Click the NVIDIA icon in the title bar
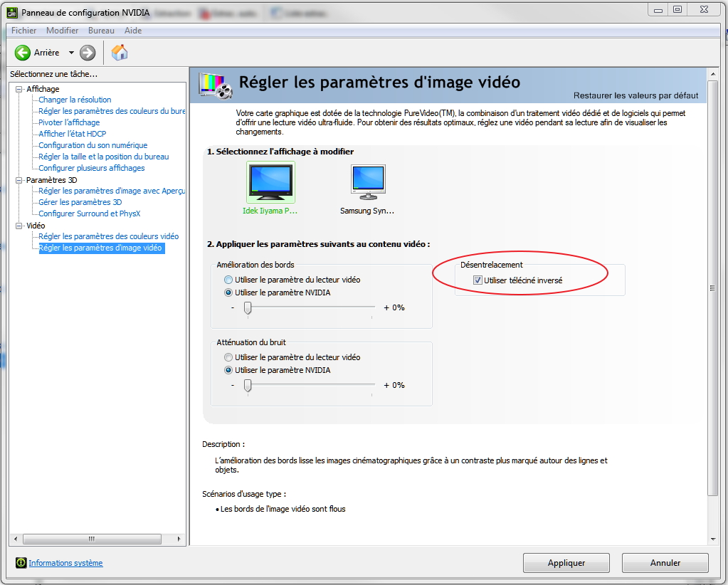 point(13,13)
